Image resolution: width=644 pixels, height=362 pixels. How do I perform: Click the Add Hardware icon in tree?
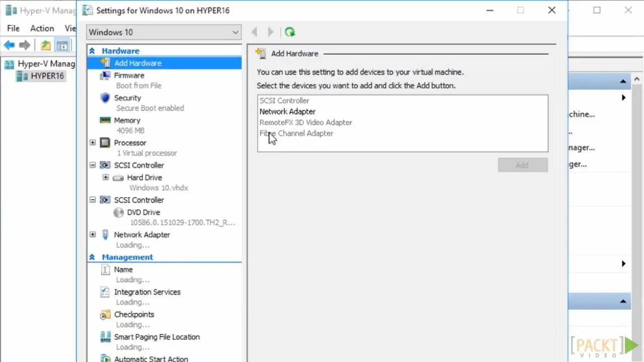[x=105, y=63]
